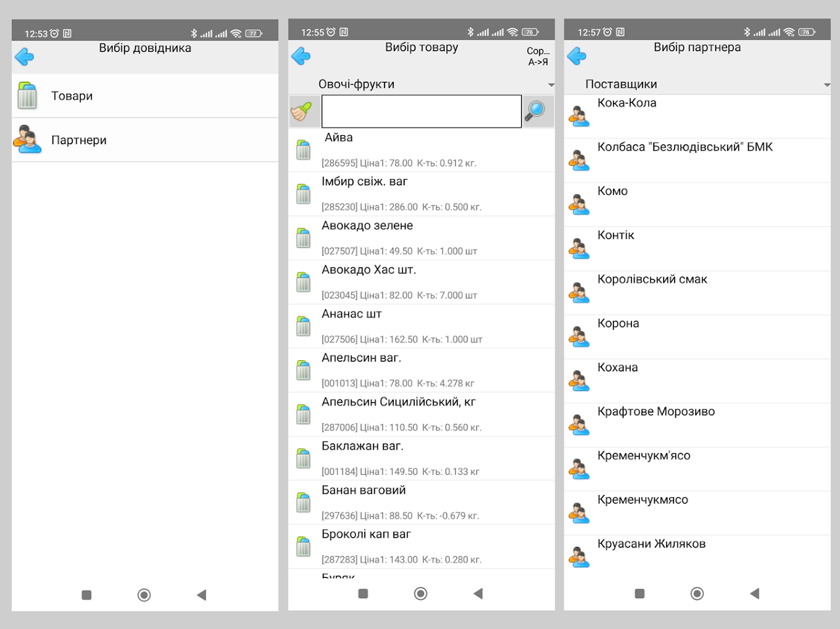Image resolution: width=840 pixels, height=629 pixels.
Task: Tap Android home button on middle screen
Action: 421,594
